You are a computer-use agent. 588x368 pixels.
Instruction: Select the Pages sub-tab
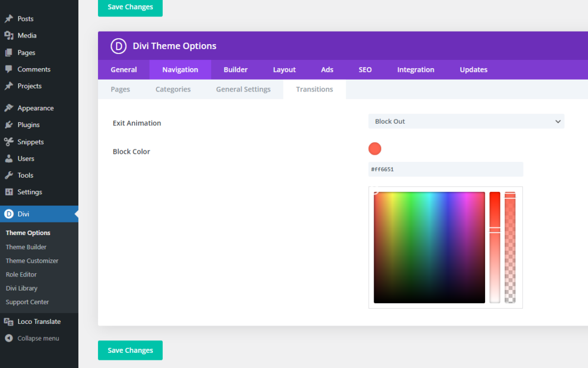pos(120,89)
